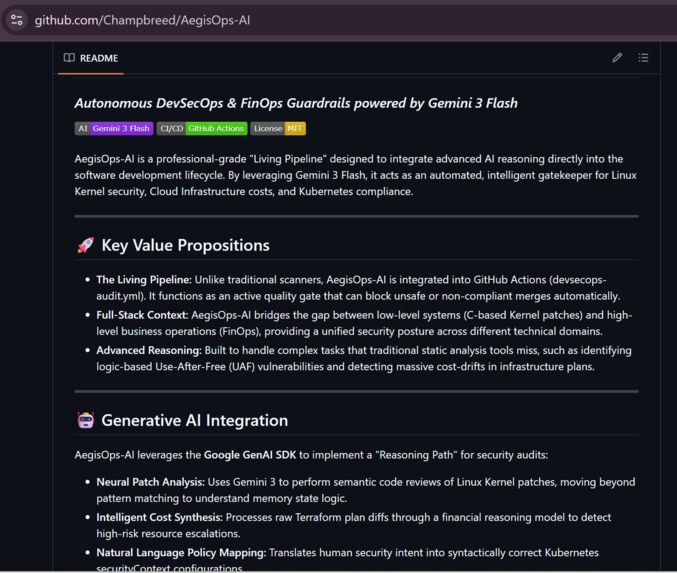The width and height of the screenshot is (677, 573).
Task: Click the site settings icon in address bar
Action: click(x=17, y=20)
